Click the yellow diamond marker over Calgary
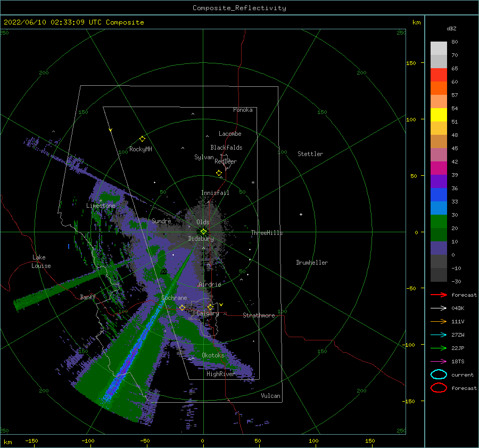479x448 pixels. pyautogui.click(x=210, y=307)
